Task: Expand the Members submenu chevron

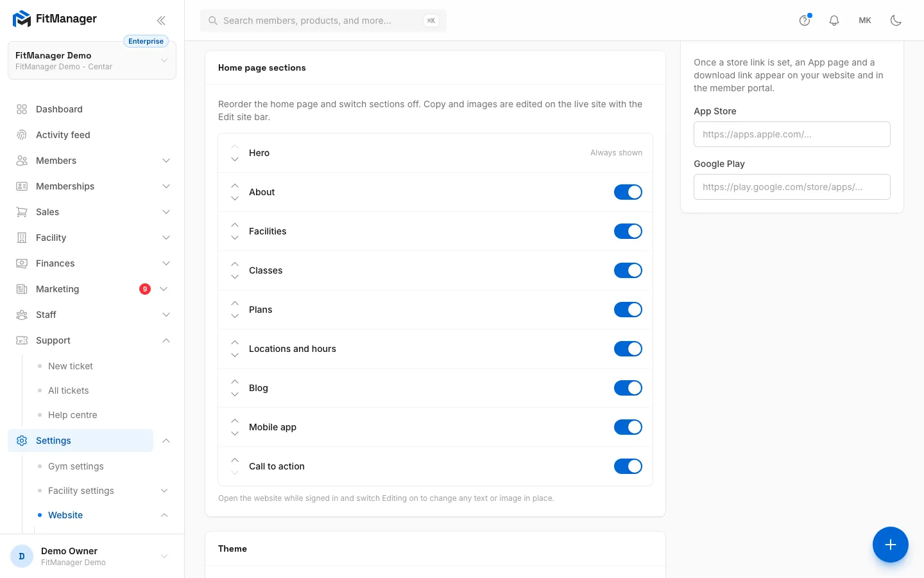Action: [166, 161]
